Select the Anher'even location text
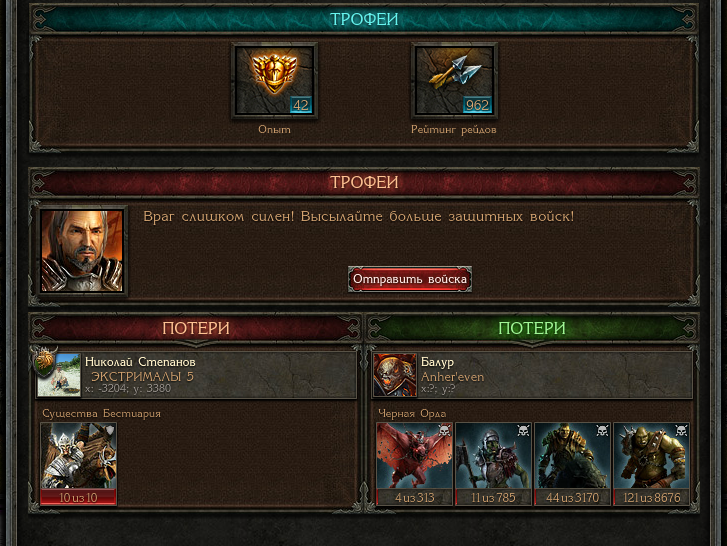Viewport: 727px width, 546px height. pos(453,377)
